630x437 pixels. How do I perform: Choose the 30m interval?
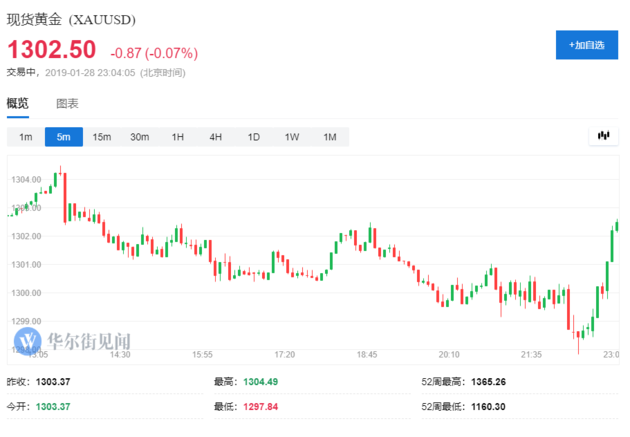[140, 136]
